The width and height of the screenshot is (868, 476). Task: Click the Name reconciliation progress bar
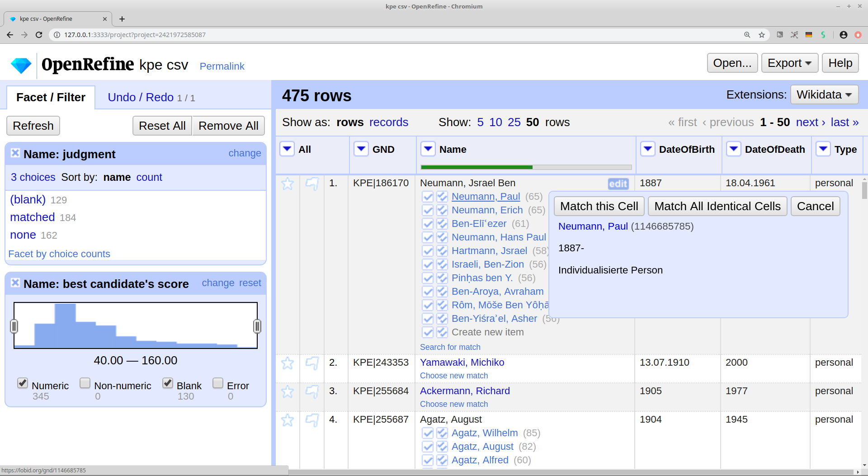pyautogui.click(x=526, y=167)
